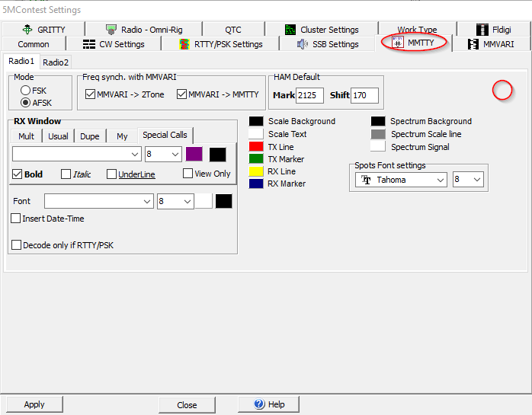Uncheck the MMVARI -> 2Tone checkbox
Image resolution: width=532 pixels, height=415 pixels.
91,94
